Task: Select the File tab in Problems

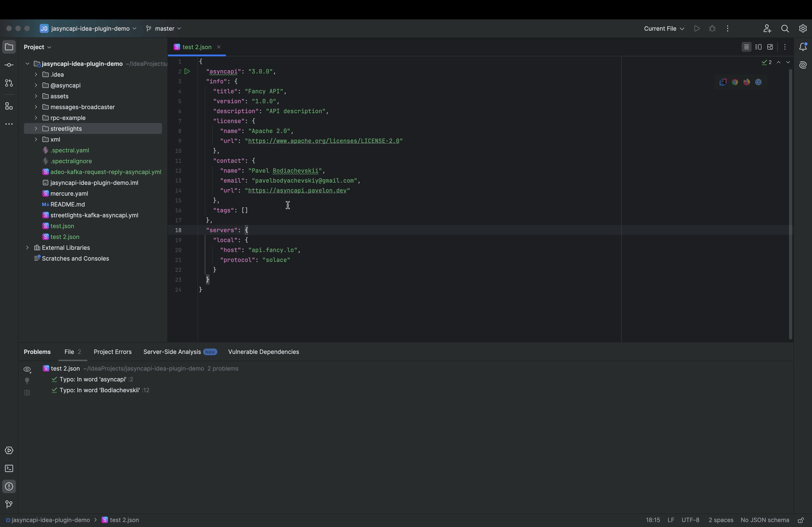Action: pos(72,352)
